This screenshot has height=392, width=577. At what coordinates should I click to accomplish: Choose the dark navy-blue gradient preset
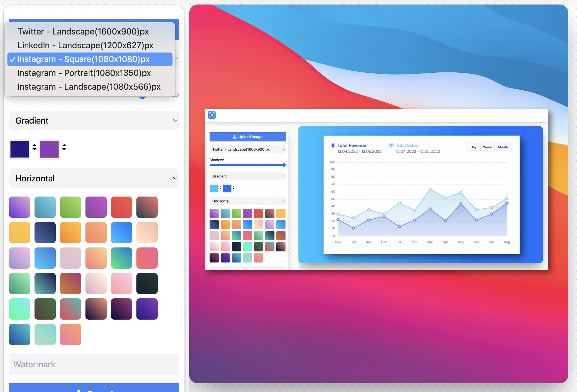(45, 233)
